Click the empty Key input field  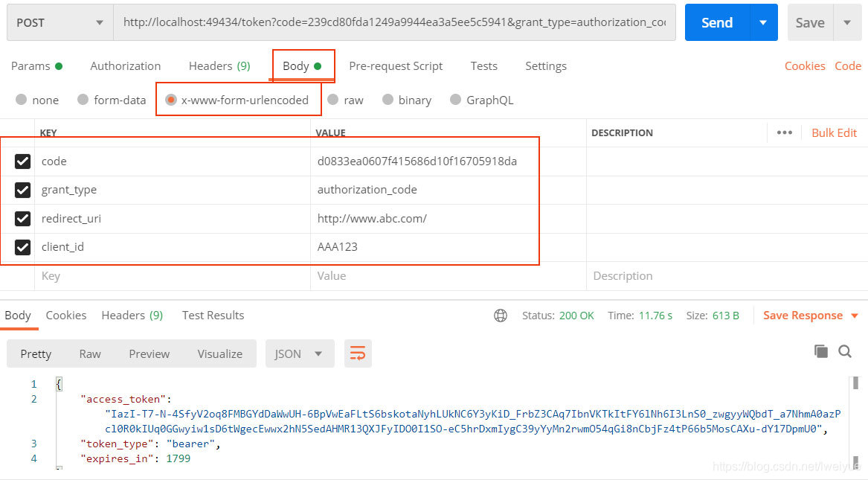click(x=172, y=275)
